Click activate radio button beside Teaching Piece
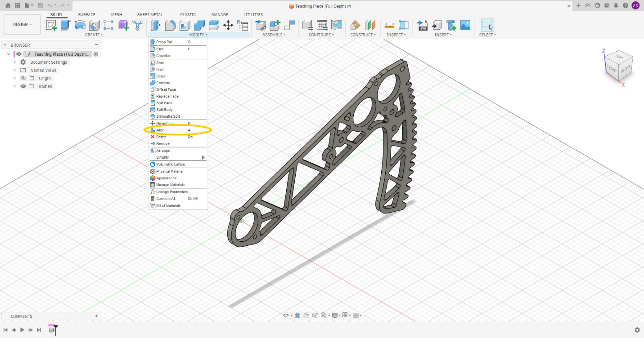This screenshot has height=338, width=644. coord(96,54)
